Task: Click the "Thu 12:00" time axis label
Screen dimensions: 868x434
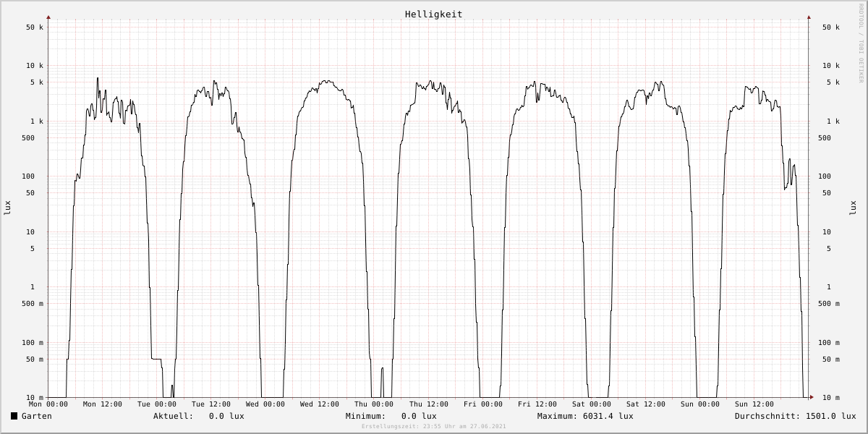Action: (x=429, y=404)
